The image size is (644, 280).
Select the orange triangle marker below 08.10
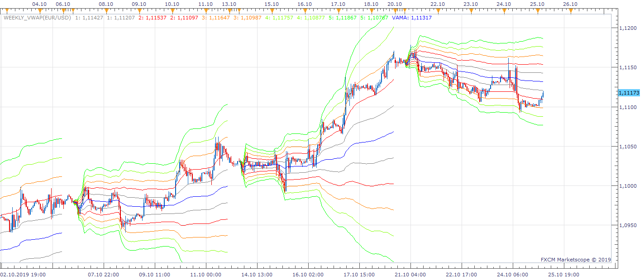click(106, 10)
